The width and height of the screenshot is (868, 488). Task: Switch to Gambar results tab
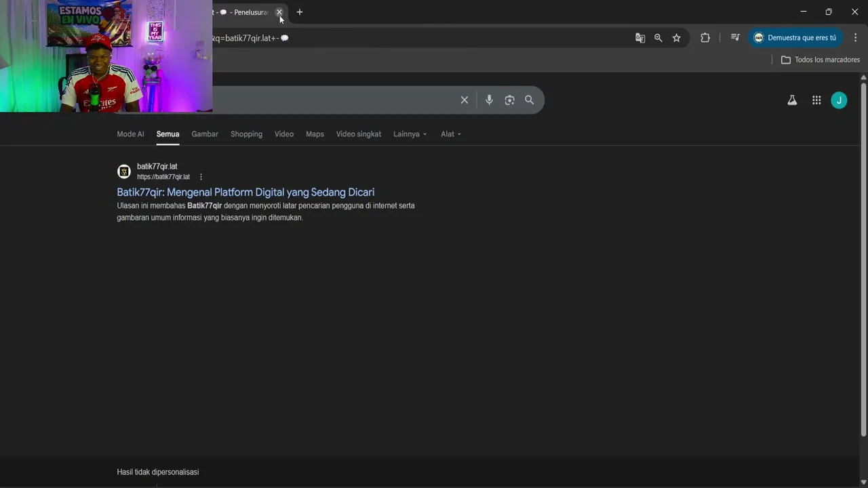coord(205,134)
